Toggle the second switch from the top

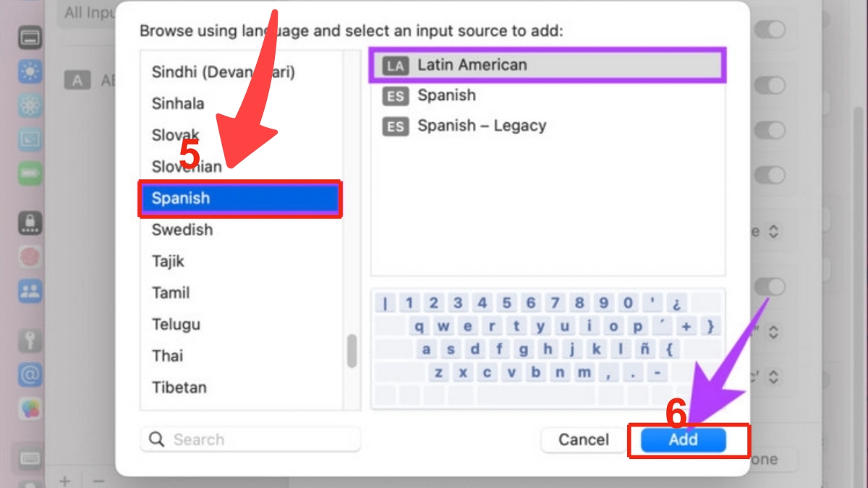(773, 85)
